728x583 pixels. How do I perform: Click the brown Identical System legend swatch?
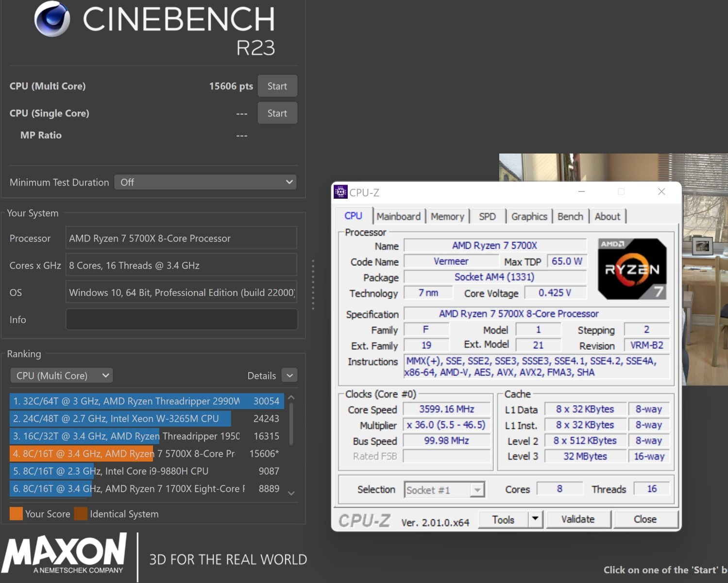[81, 514]
